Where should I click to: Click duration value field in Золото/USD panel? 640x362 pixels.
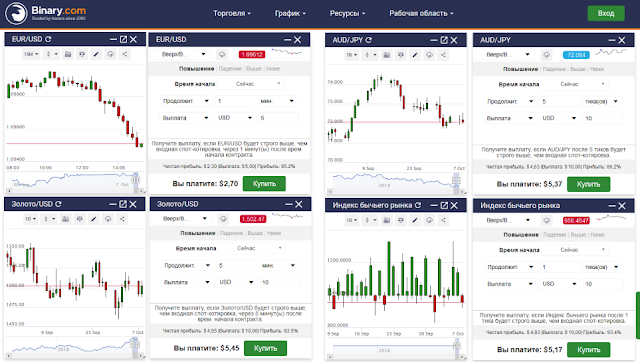tap(237, 266)
